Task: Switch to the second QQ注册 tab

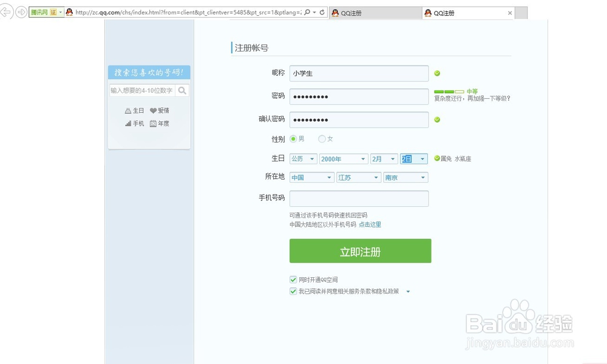Action: click(x=469, y=13)
